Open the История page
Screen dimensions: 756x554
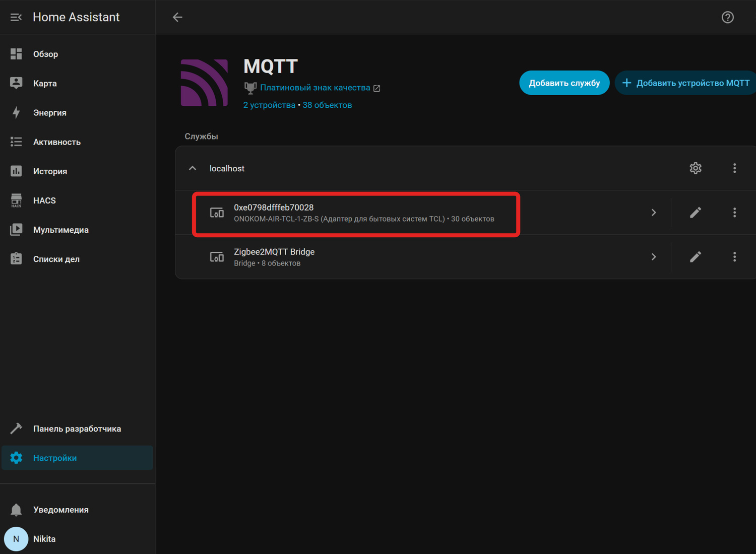tap(78, 171)
